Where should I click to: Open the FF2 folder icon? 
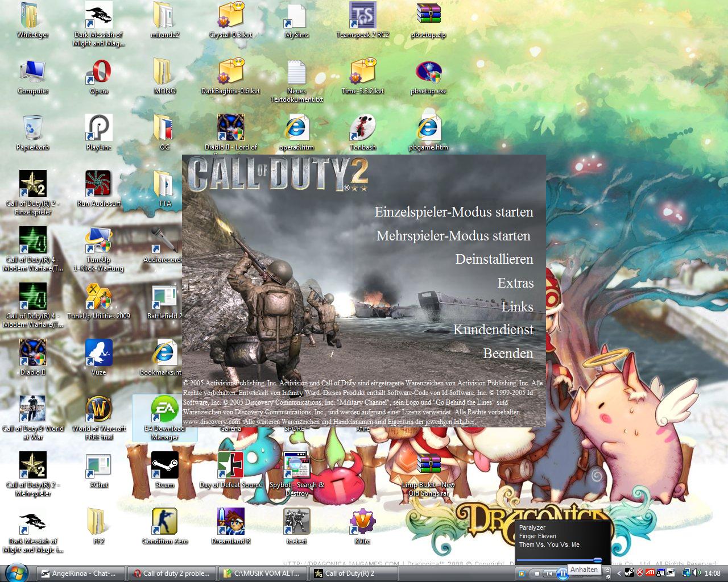(x=98, y=527)
